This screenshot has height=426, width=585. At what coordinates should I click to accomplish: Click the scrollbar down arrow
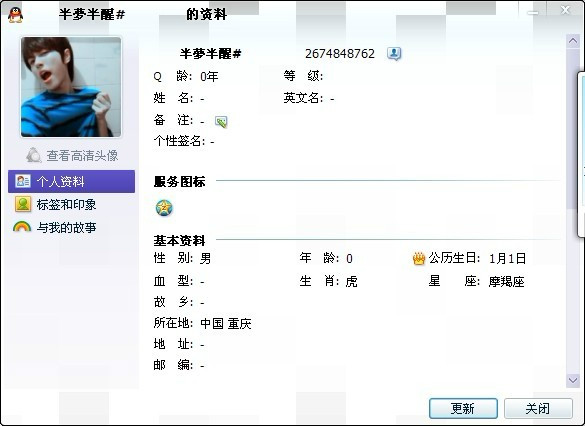click(573, 380)
